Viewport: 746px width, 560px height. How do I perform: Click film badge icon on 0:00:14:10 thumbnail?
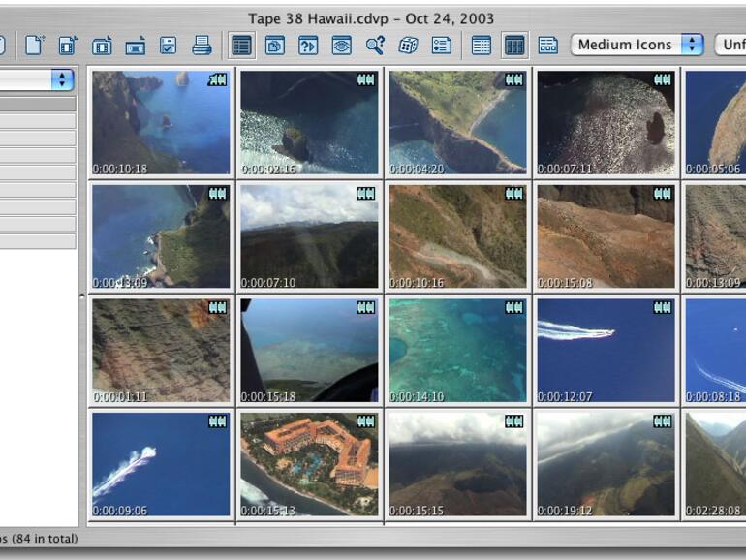click(514, 308)
